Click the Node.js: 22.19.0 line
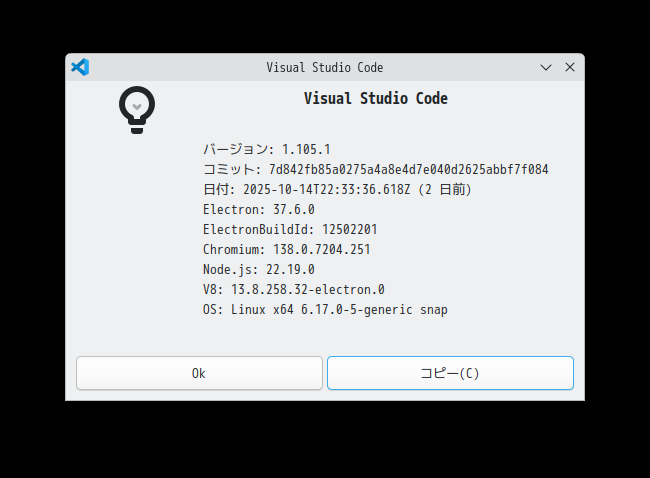The width and height of the screenshot is (650, 478). point(258,270)
